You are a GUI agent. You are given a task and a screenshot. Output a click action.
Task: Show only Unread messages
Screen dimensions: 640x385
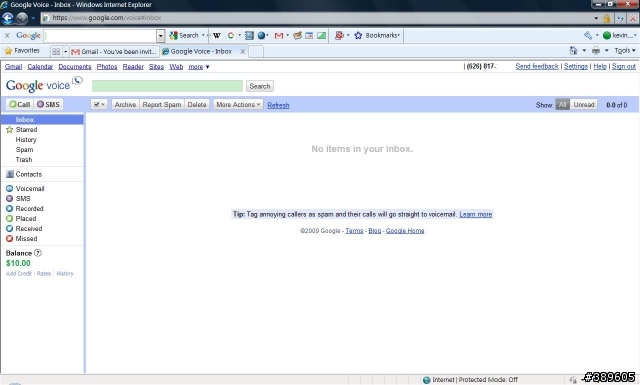point(584,105)
